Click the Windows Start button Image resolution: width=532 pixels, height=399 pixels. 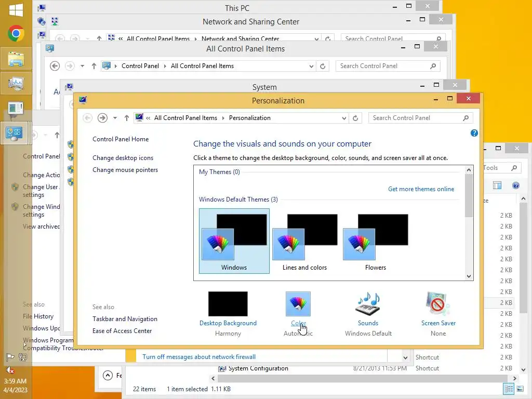16,9
